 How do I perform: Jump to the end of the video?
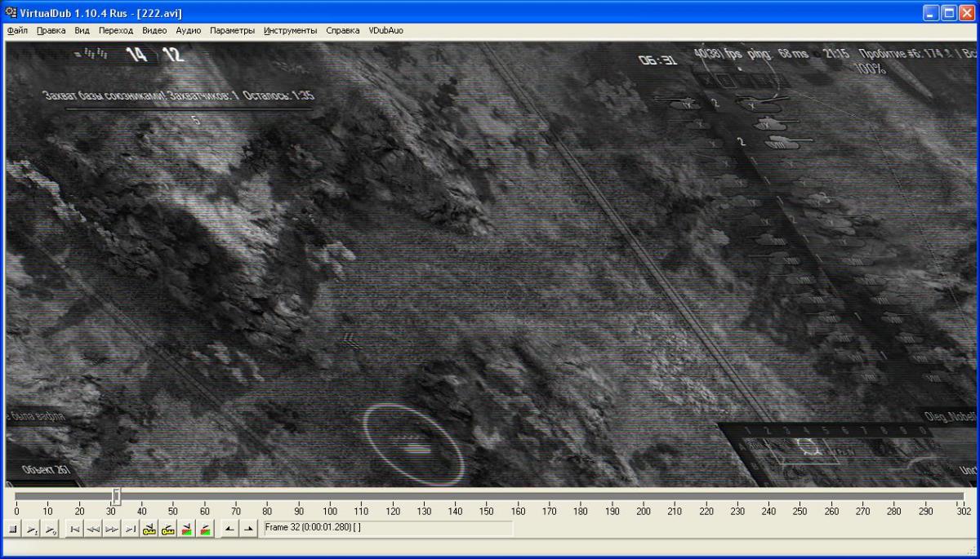[130, 530]
